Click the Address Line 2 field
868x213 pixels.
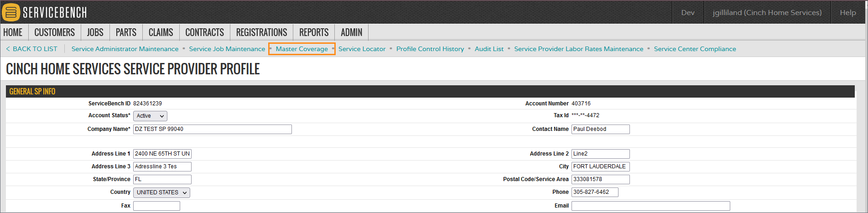[x=601, y=154]
